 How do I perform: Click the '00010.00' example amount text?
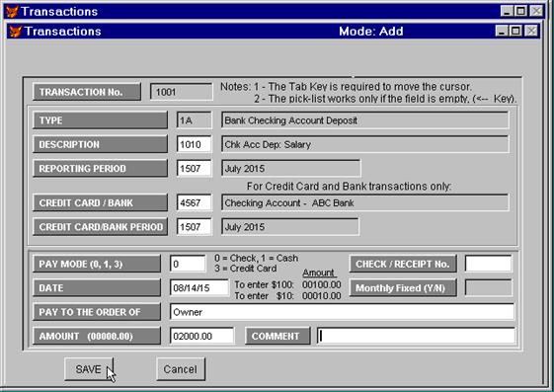[322, 296]
